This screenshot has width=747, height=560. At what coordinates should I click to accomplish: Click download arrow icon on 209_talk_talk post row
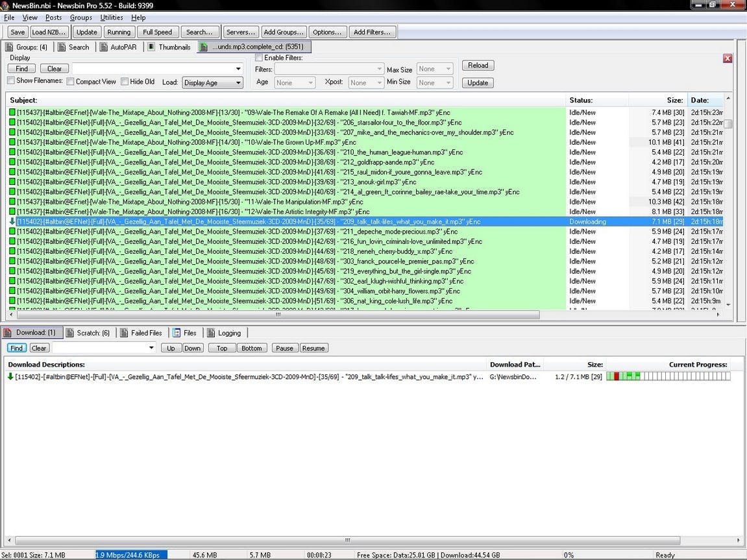[x=12, y=221]
